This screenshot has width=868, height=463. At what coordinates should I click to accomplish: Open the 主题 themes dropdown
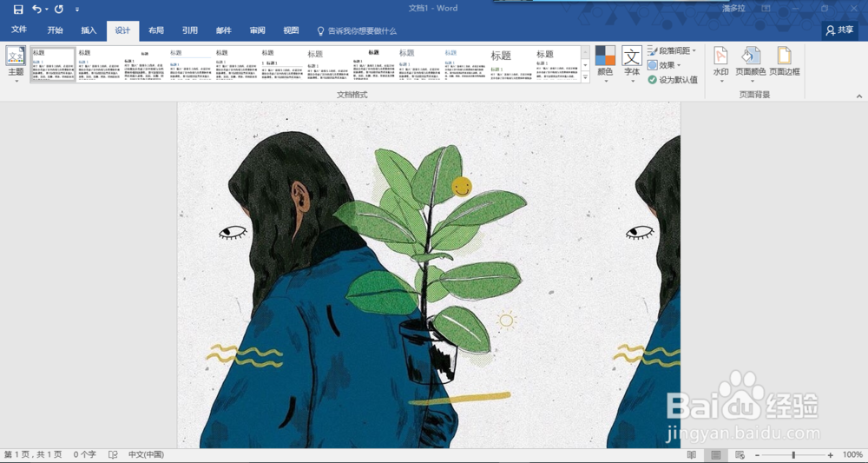pos(16,64)
